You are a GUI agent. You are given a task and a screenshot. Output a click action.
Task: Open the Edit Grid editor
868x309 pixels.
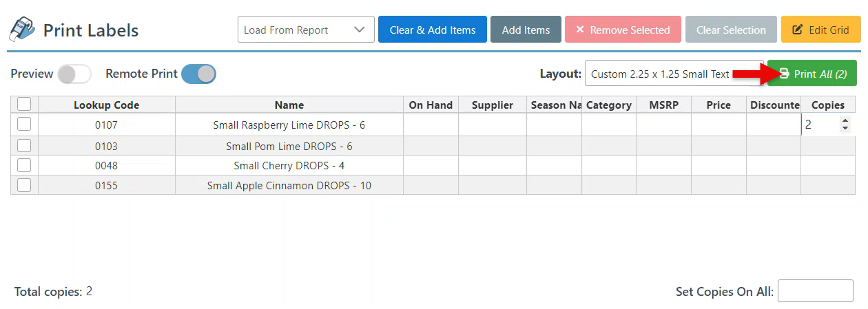[820, 30]
